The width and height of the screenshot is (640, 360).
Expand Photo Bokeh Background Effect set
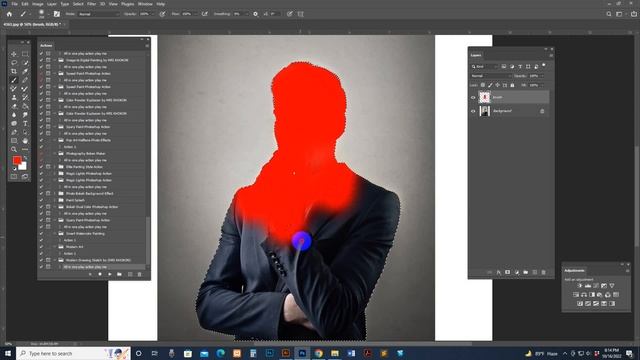55,193
